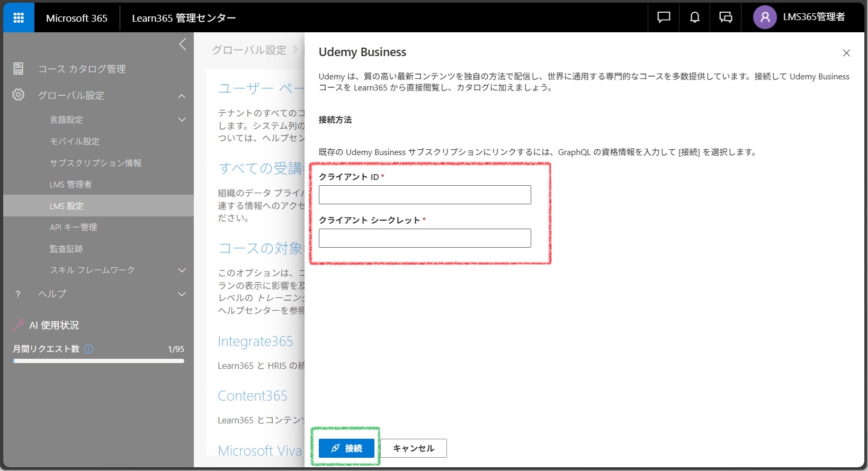Image resolution: width=868 pixels, height=471 pixels.
Task: Click the すべての受講 heading in background page
Action: coord(261,168)
